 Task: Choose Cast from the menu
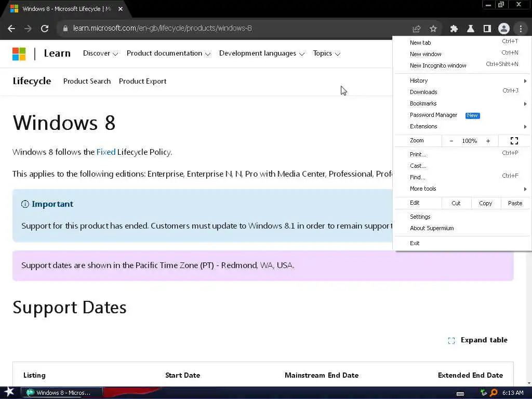click(x=462, y=166)
